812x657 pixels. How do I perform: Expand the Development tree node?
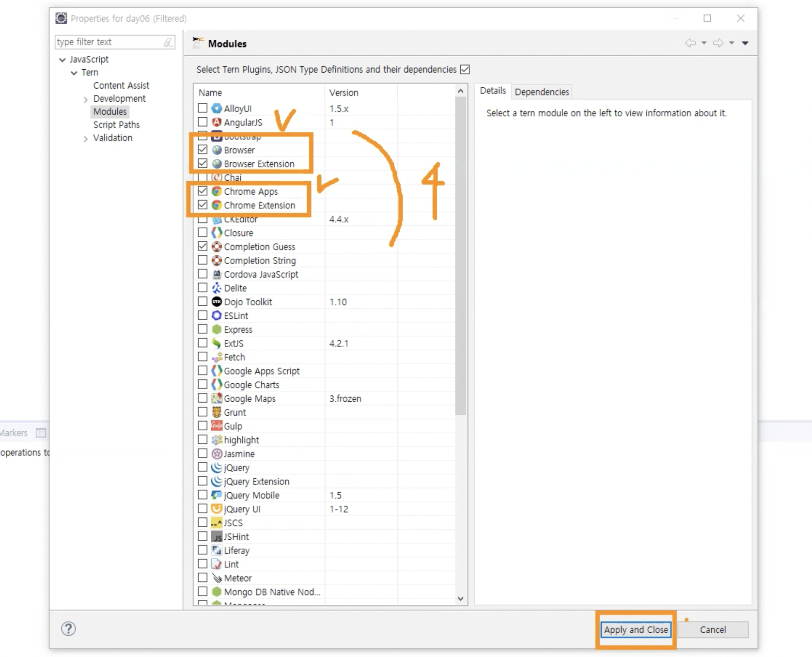[x=85, y=99]
